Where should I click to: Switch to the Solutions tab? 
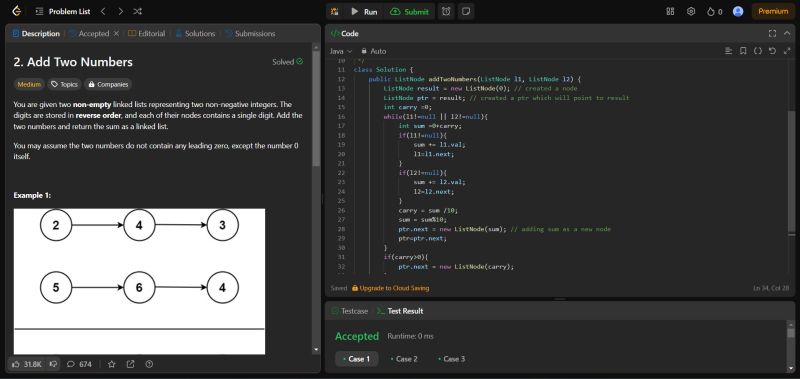tap(195, 34)
